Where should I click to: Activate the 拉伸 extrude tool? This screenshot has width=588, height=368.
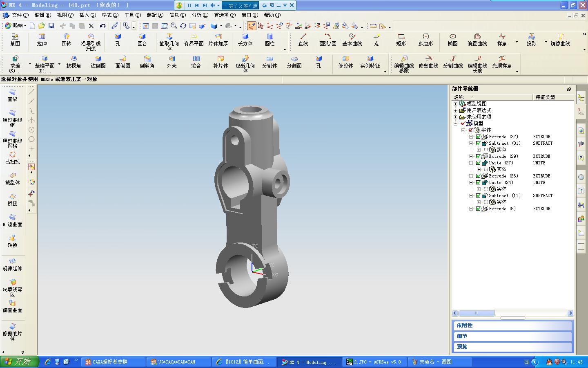click(x=42, y=40)
